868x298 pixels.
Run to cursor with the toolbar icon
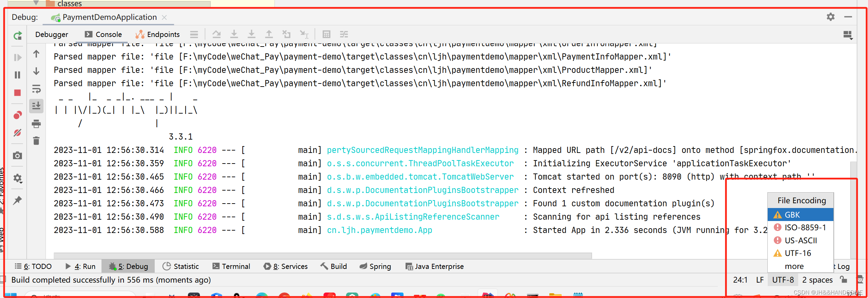pos(304,34)
